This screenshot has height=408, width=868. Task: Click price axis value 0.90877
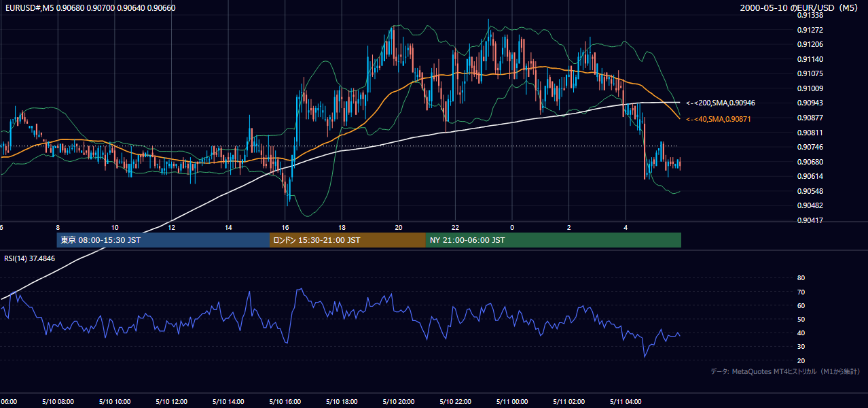(810, 118)
